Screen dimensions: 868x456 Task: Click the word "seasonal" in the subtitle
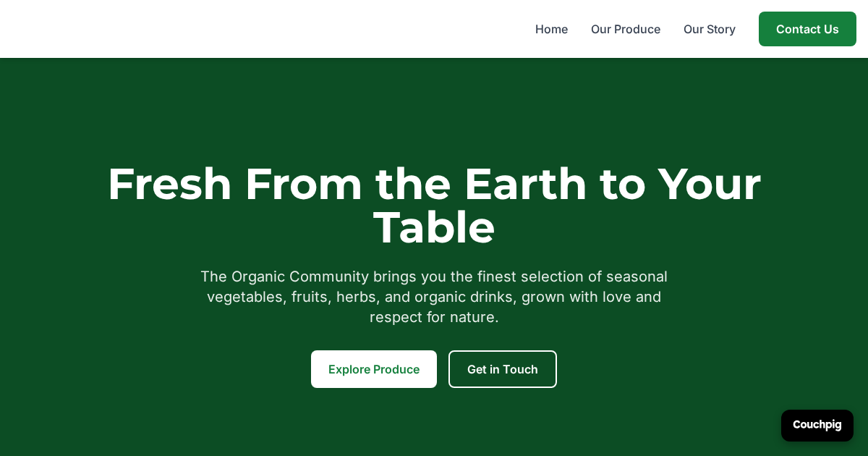[x=637, y=276]
